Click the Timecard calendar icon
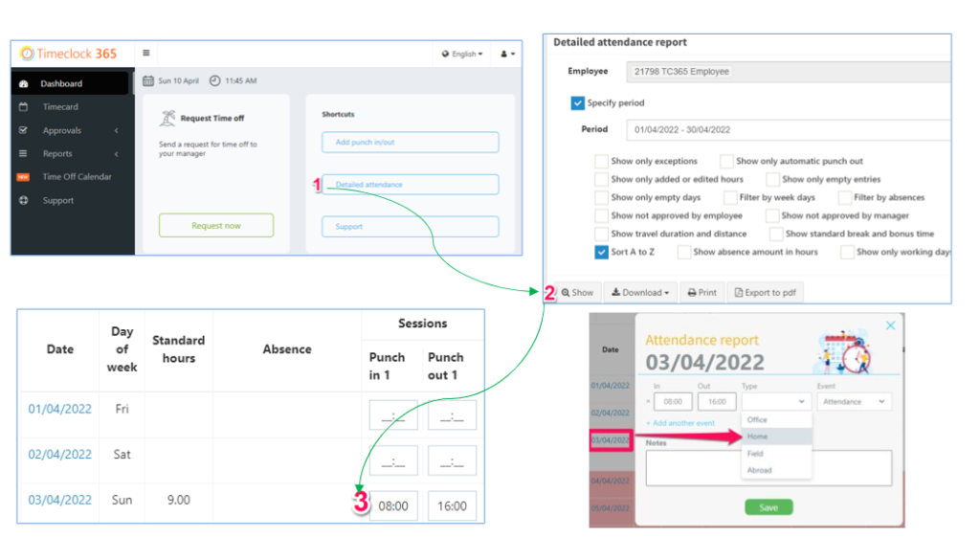 click(24, 107)
